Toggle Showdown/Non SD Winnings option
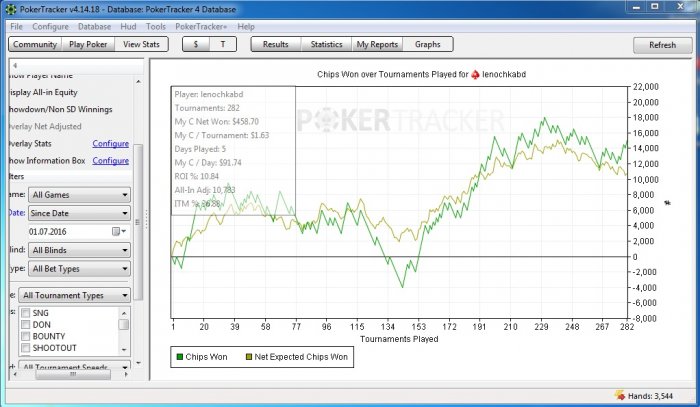The width and height of the screenshot is (700, 407). pos(61,109)
